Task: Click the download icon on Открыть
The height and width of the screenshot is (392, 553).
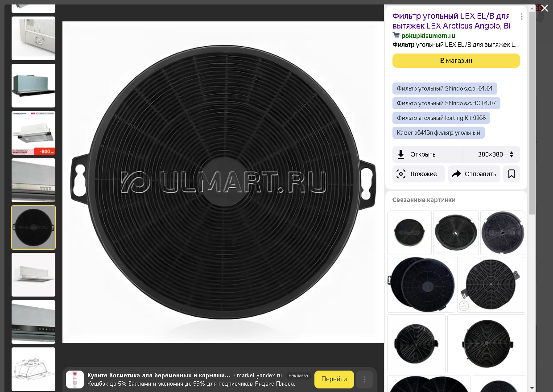Action: coord(401,154)
